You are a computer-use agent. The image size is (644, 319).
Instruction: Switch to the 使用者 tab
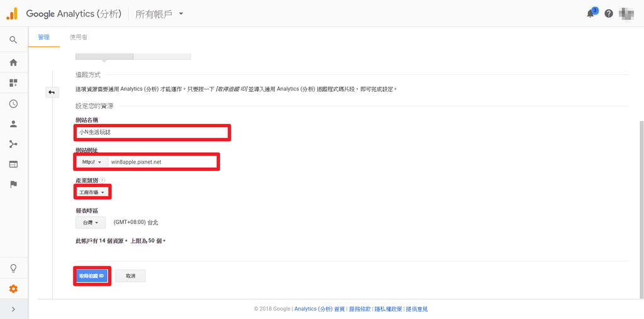pyautogui.click(x=79, y=37)
